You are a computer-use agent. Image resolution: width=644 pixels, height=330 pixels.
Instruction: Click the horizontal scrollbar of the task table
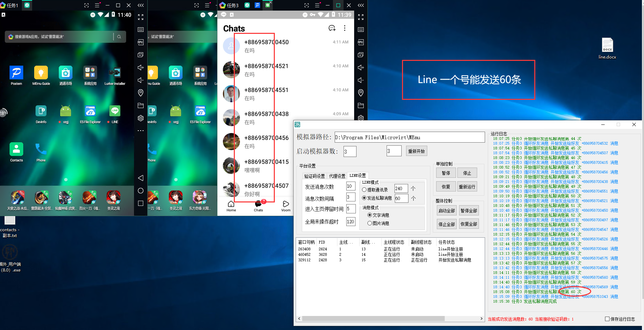(373, 318)
